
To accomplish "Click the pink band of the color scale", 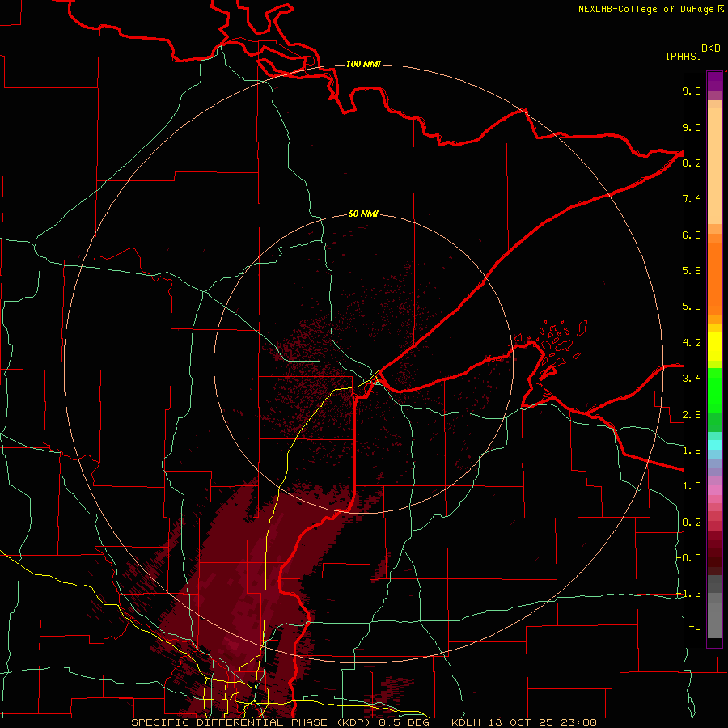I will pos(714,490).
